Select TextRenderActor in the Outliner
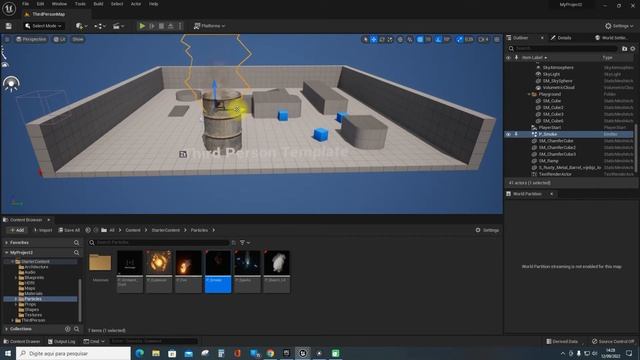The width and height of the screenshot is (640, 360). [555, 174]
